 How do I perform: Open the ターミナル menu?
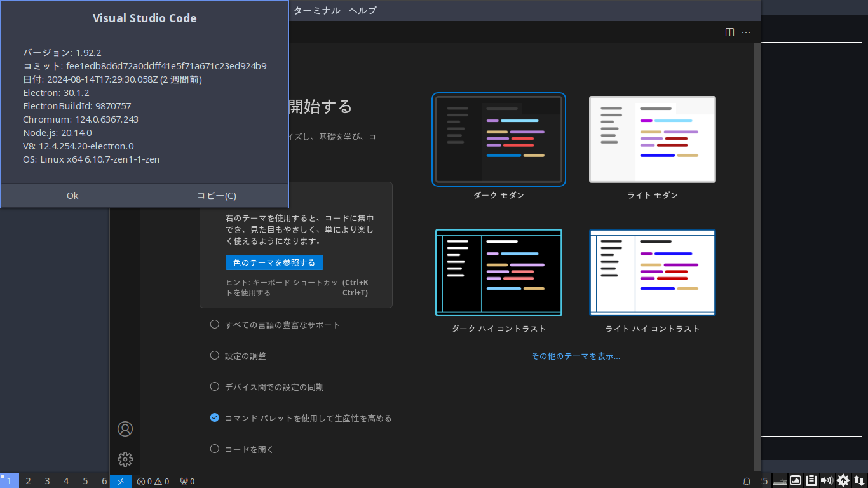pos(316,10)
